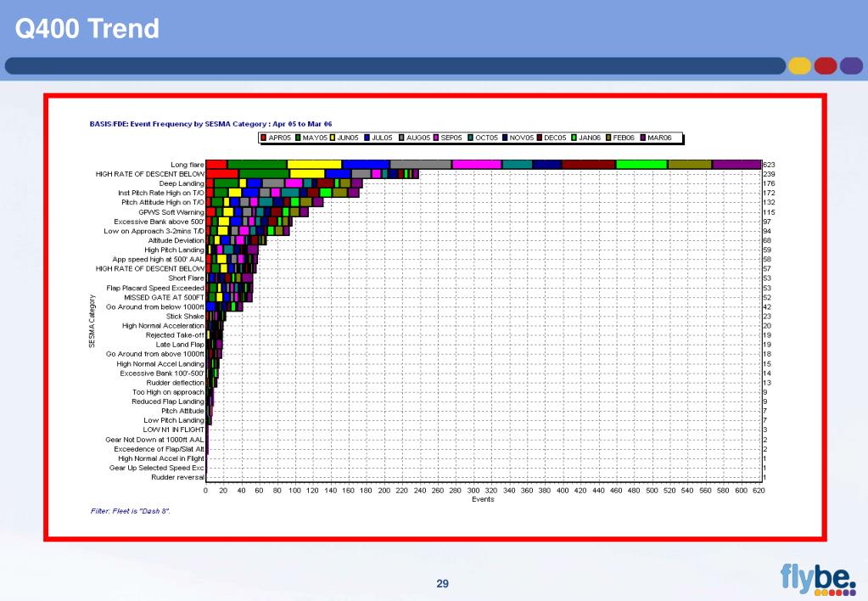This screenshot has width=868, height=601.
Task: Click the maroon DEC05 segment of Long flare bar
Action: point(589,165)
